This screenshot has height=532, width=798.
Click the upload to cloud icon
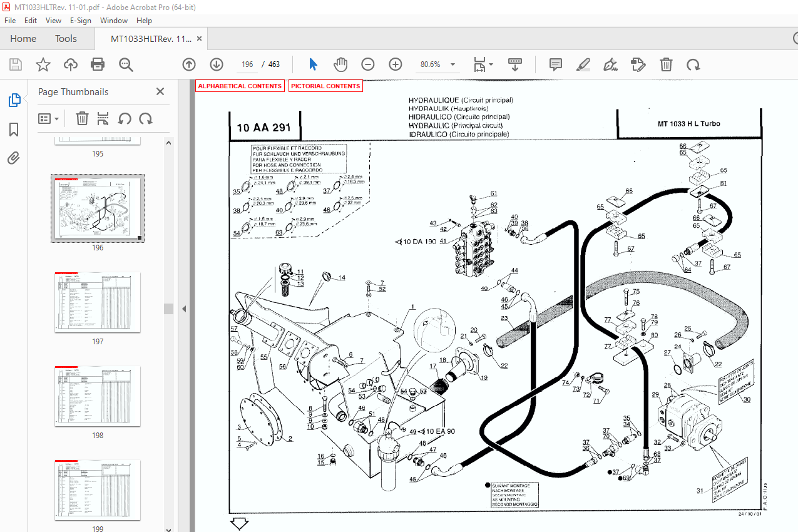click(x=70, y=64)
